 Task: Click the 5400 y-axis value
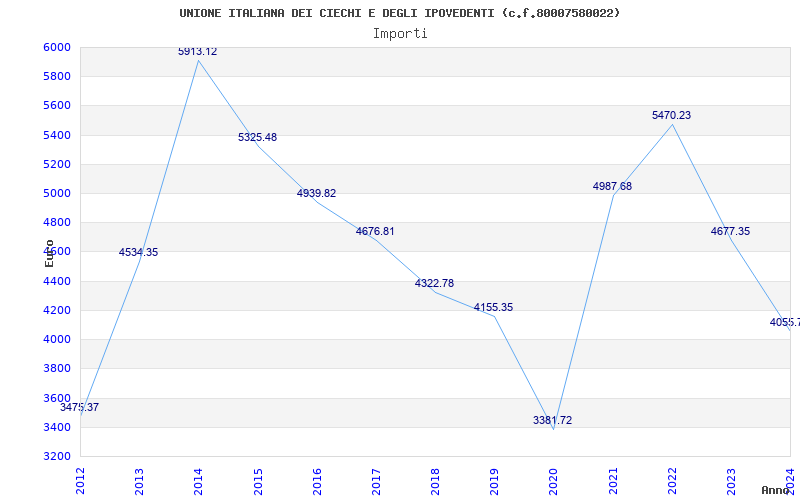[x=57, y=135]
